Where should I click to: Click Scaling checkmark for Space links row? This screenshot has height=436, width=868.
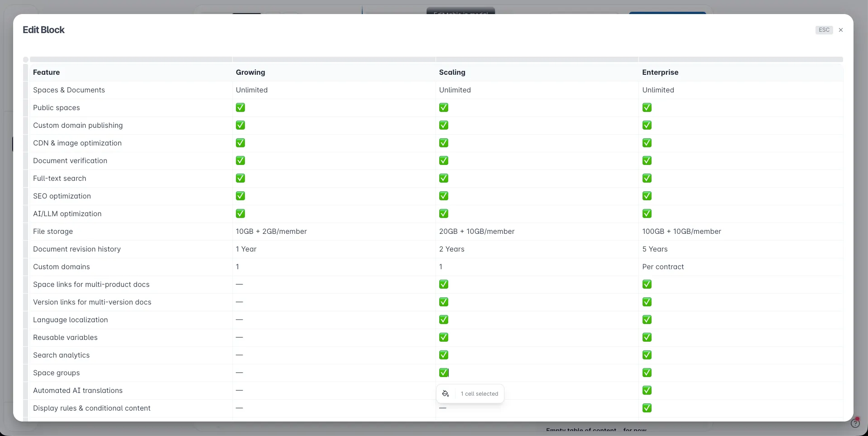[x=444, y=284]
